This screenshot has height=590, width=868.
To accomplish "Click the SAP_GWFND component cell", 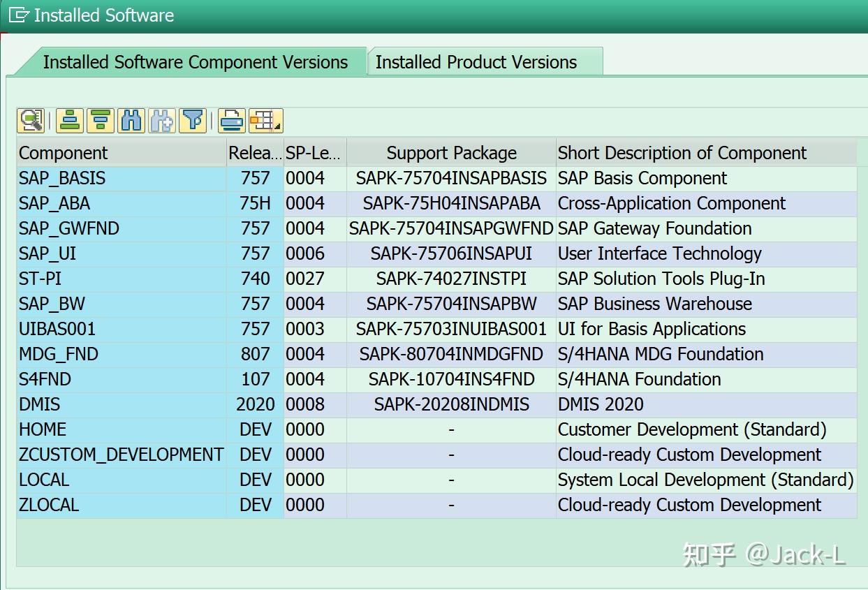I will click(x=122, y=228).
